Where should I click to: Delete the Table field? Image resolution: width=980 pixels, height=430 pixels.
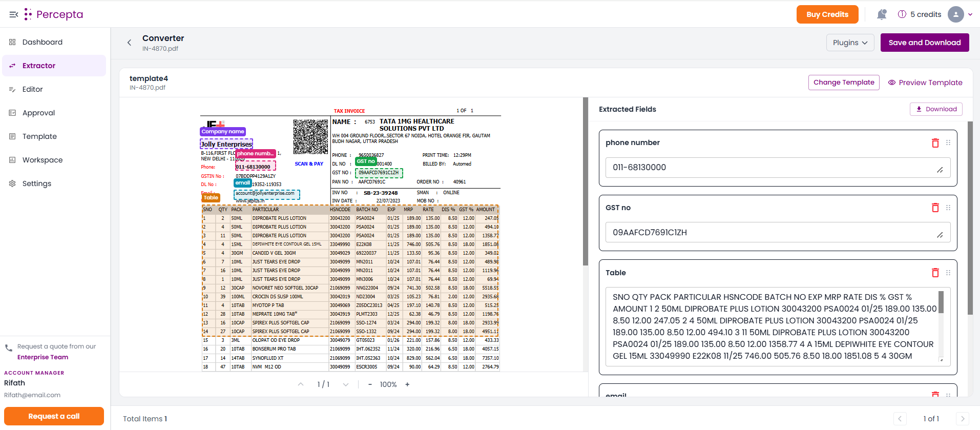point(935,273)
